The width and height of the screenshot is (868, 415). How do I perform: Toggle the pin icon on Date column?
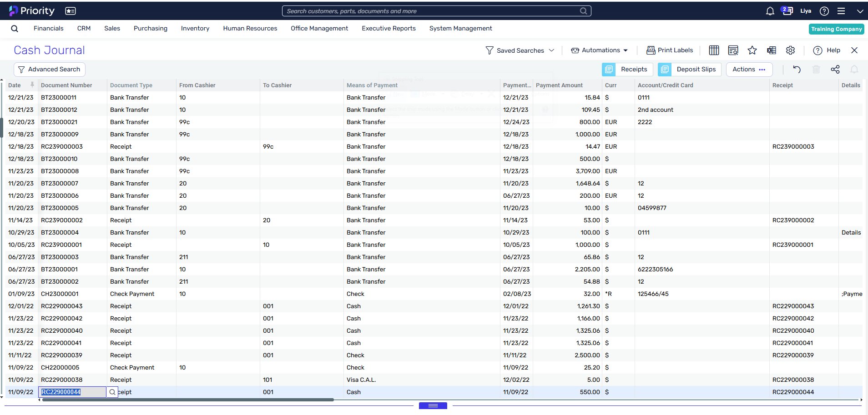click(32, 85)
